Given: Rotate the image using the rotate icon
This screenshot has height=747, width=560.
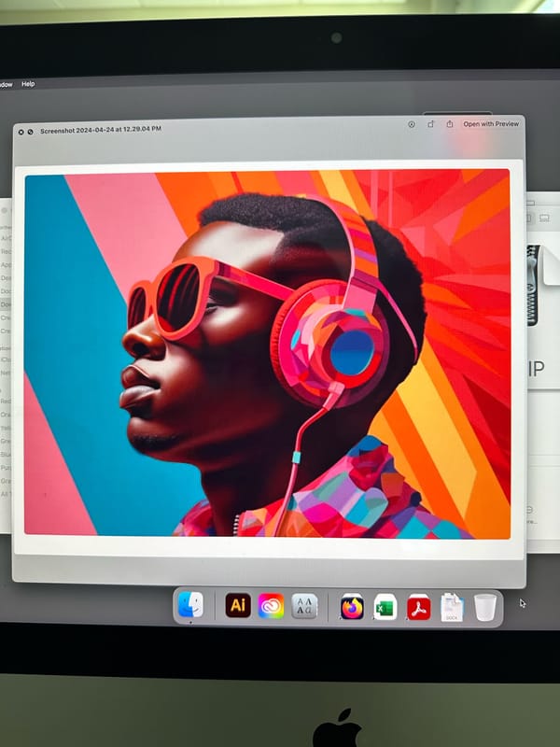Looking at the screenshot, I should click(x=430, y=124).
